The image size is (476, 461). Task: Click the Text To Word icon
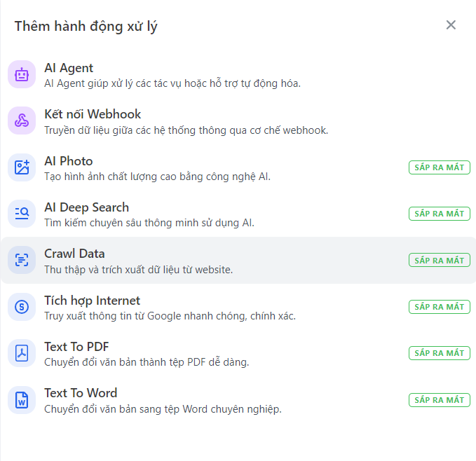[x=22, y=399]
